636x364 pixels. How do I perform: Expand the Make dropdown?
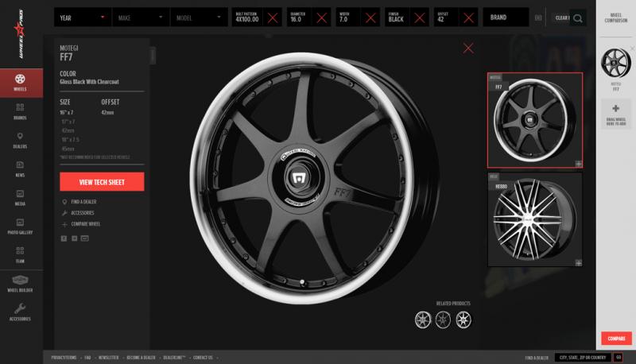(x=141, y=17)
